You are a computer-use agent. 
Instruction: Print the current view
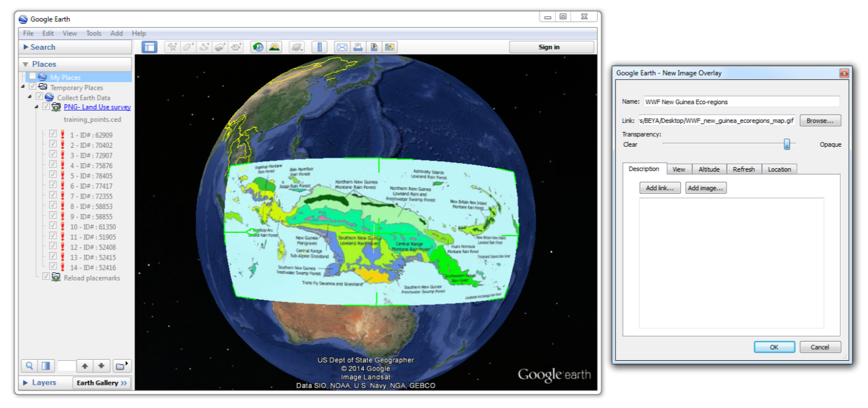[x=357, y=47]
